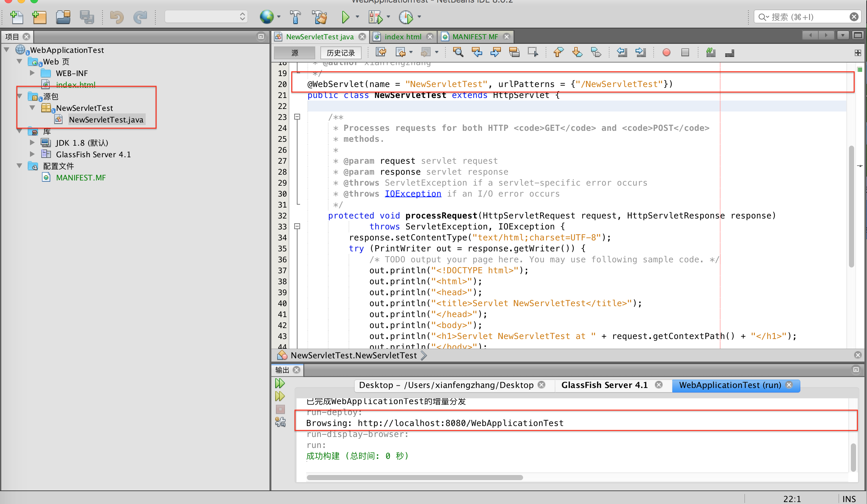
Task: Click the Start Macro Recording red button
Action: [x=667, y=52]
